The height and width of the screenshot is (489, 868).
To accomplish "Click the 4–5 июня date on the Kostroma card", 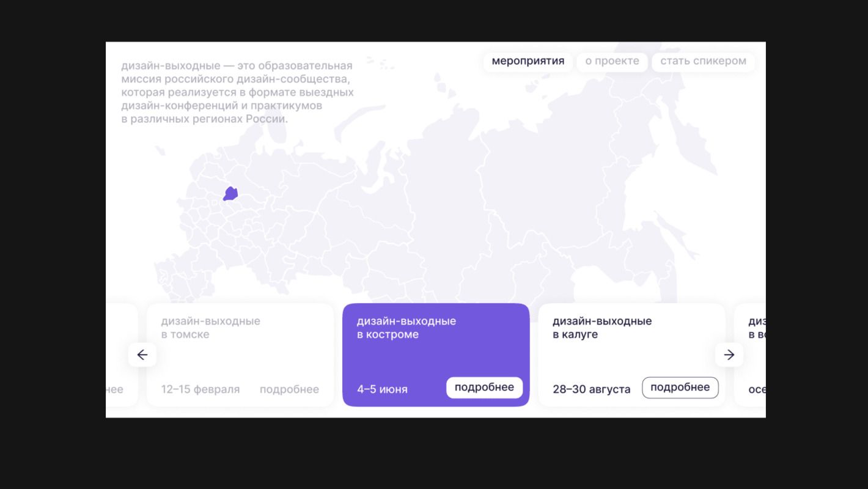I will pyautogui.click(x=382, y=389).
